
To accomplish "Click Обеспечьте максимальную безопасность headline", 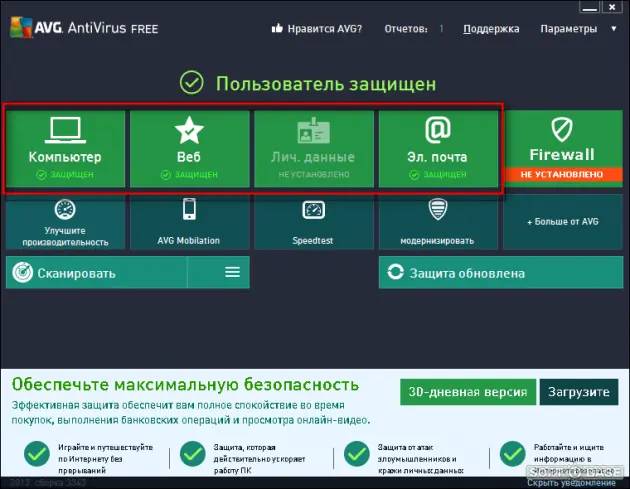I will 185,385.
